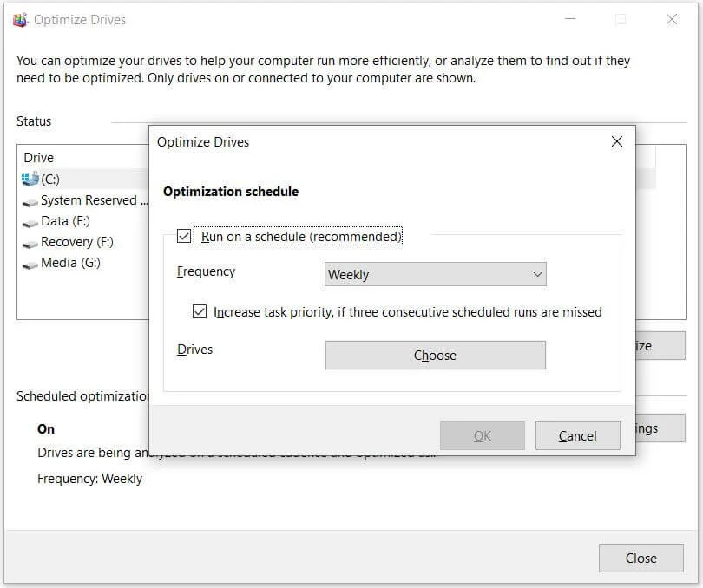The width and height of the screenshot is (703, 588).
Task: Click the partially visible Change settings button
Action: (x=660, y=428)
